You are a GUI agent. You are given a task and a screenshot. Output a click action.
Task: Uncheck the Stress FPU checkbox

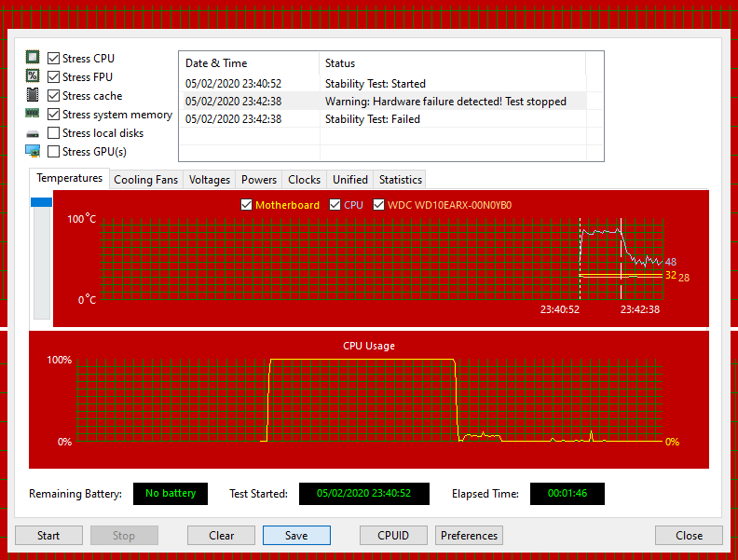[54, 76]
